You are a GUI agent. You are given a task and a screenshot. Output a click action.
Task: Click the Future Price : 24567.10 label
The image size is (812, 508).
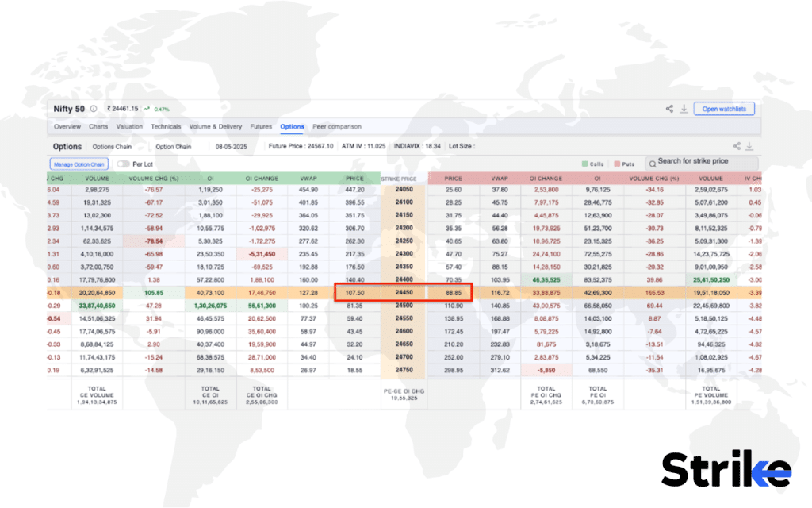point(301,146)
